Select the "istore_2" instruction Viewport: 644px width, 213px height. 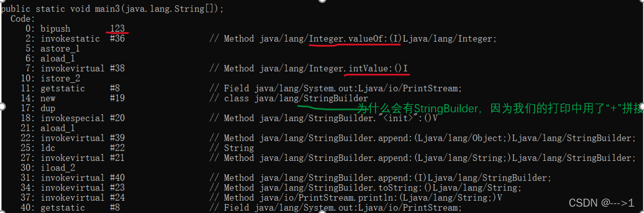60,79
